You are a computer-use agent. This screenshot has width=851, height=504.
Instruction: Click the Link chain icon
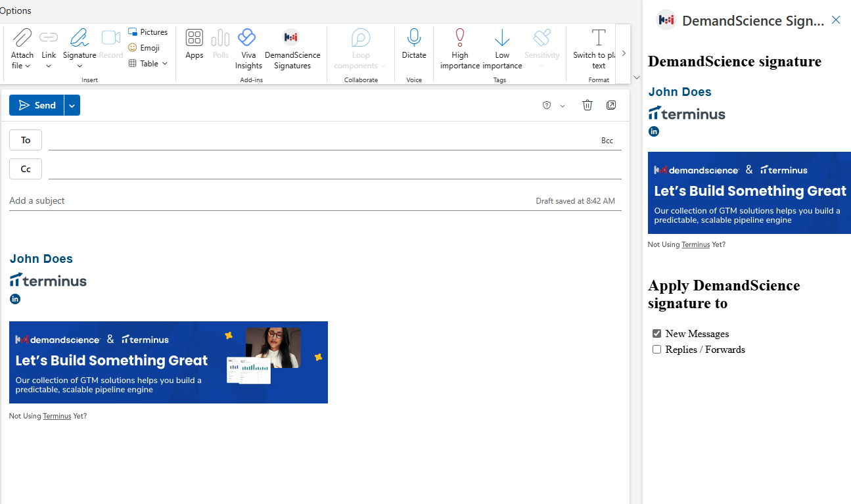tap(49, 37)
